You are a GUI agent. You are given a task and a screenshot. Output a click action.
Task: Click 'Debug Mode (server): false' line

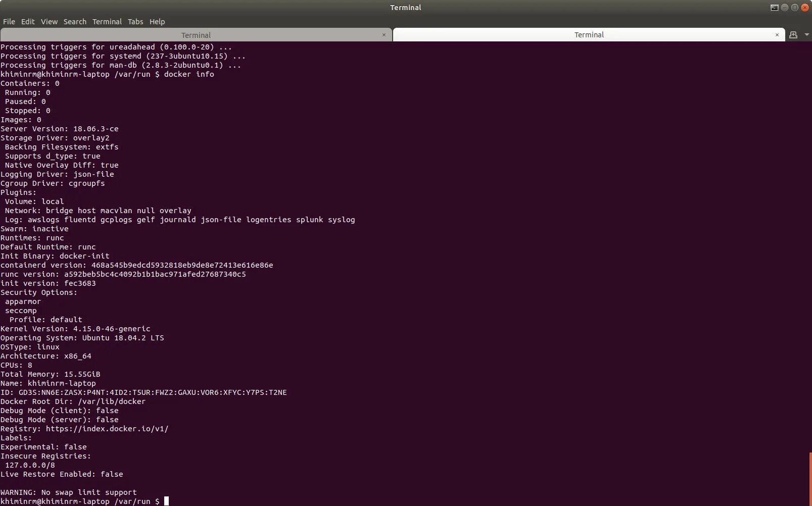pyautogui.click(x=60, y=420)
